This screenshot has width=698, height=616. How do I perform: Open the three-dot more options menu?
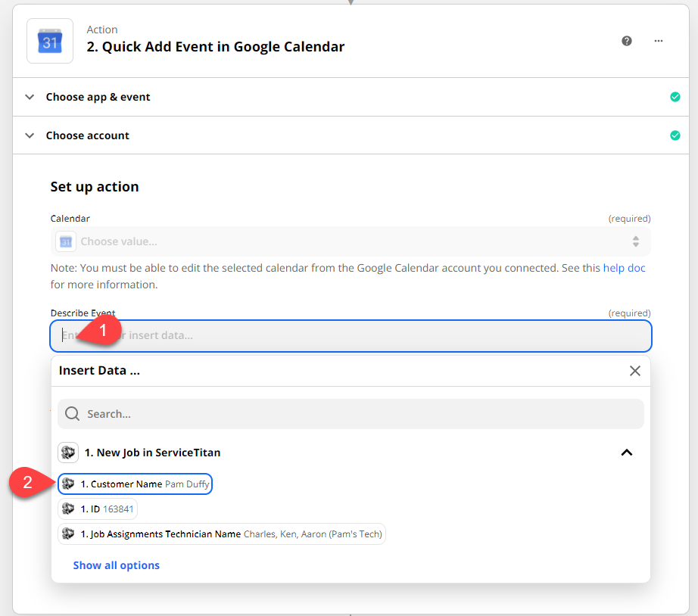tap(659, 41)
